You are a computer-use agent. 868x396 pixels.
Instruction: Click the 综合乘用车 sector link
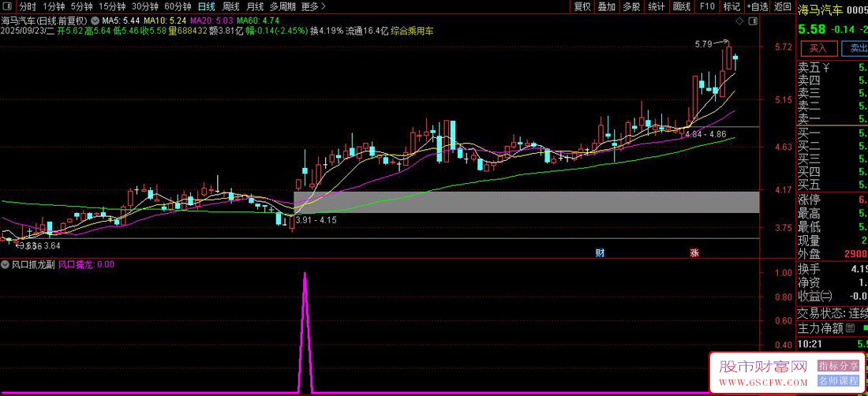click(413, 31)
